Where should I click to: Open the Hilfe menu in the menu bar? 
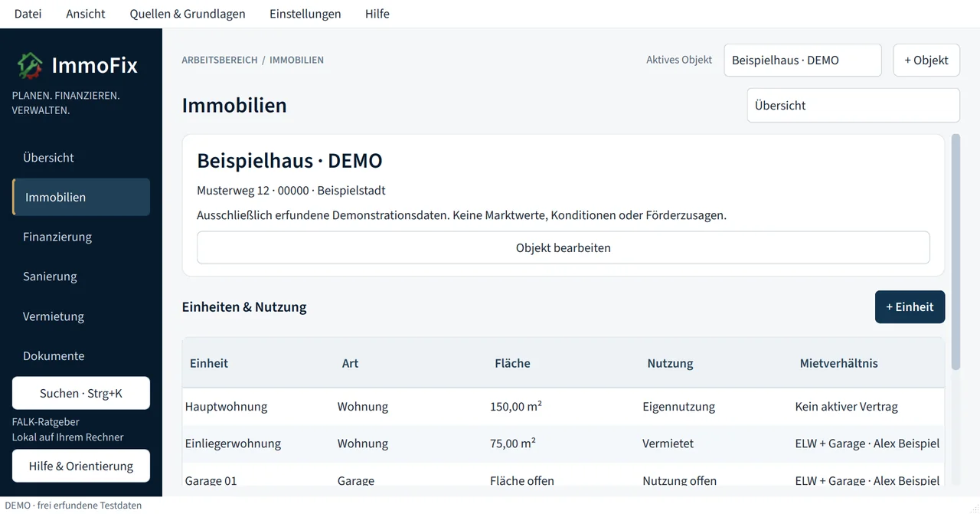[377, 14]
